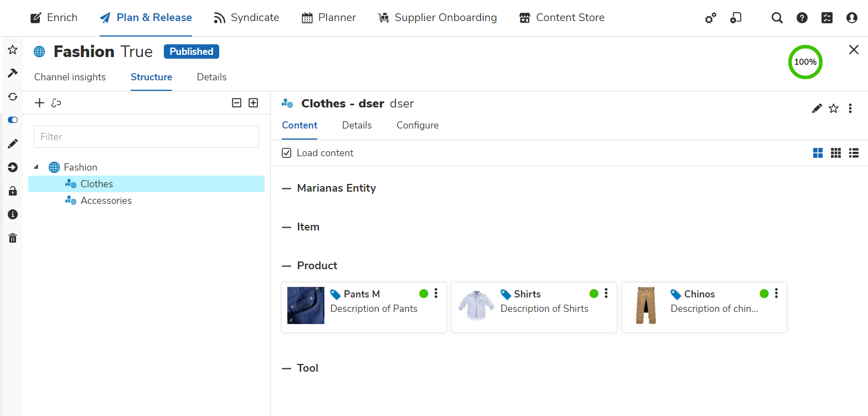This screenshot has height=416, width=868.
Task: Open the Pants M product thumbnail
Action: click(x=306, y=305)
